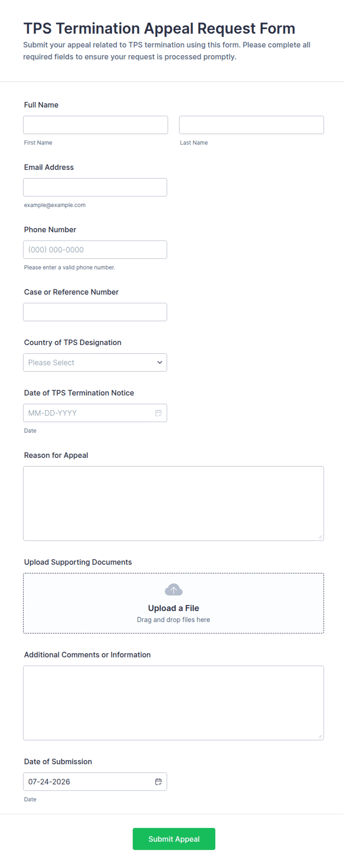Viewport: 344px width, 868px height.
Task: Click resize handle of Additional Comments box
Action: pos(320,736)
